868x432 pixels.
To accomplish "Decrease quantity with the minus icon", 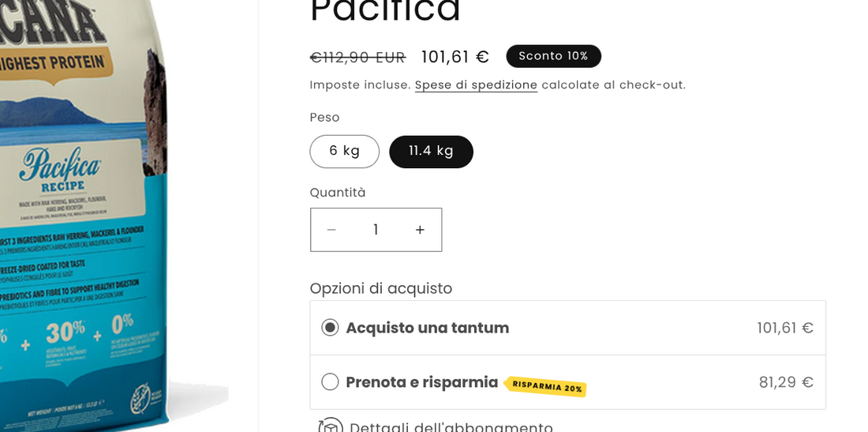I will coord(331,230).
